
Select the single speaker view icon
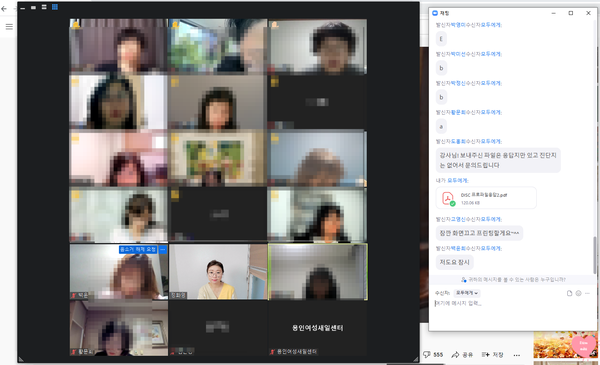click(x=33, y=7)
